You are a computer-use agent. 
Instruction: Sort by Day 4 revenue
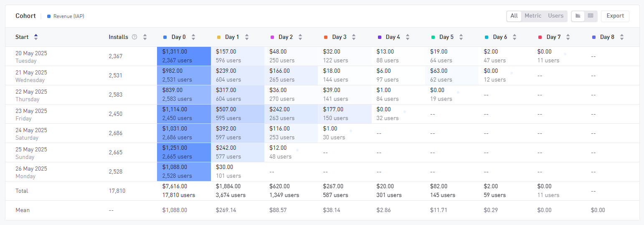[408, 37]
